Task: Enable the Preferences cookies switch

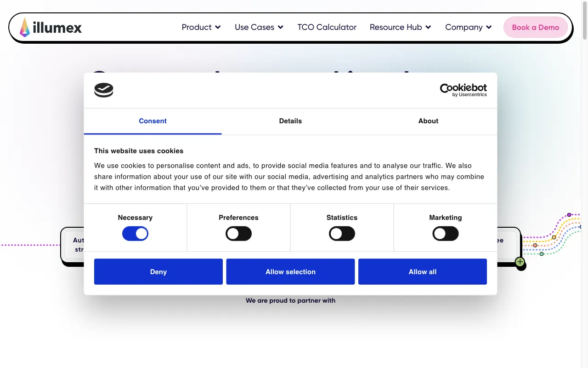Action: click(238, 234)
